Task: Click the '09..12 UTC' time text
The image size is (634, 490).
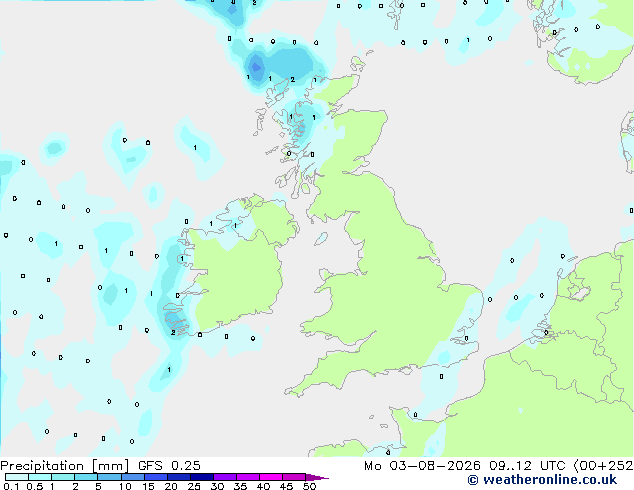Action: (x=527, y=466)
